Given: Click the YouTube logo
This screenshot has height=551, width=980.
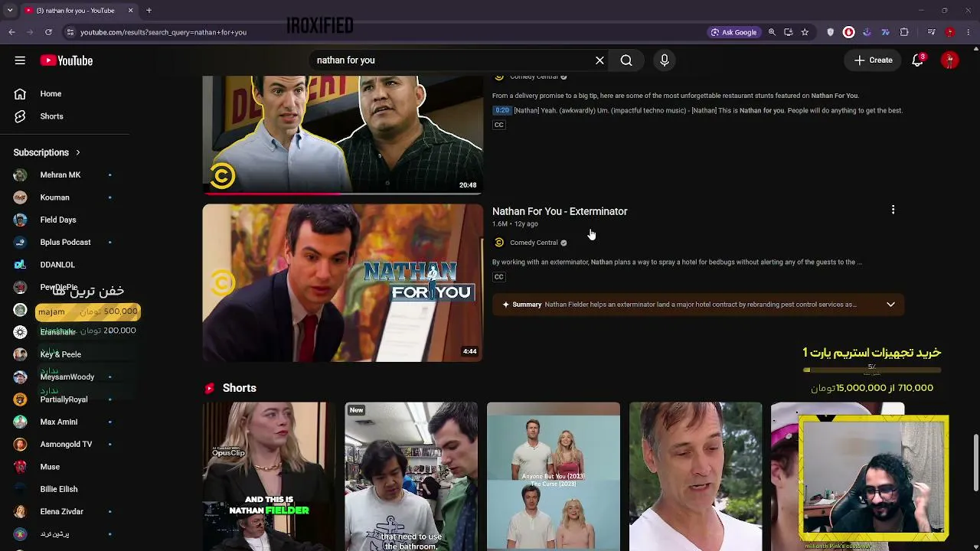Looking at the screenshot, I should [67, 60].
